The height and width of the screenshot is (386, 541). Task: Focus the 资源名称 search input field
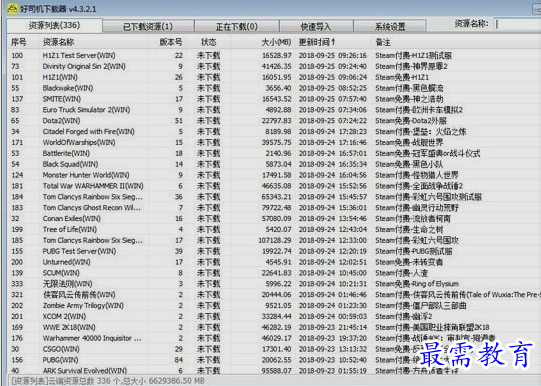[x=518, y=24]
